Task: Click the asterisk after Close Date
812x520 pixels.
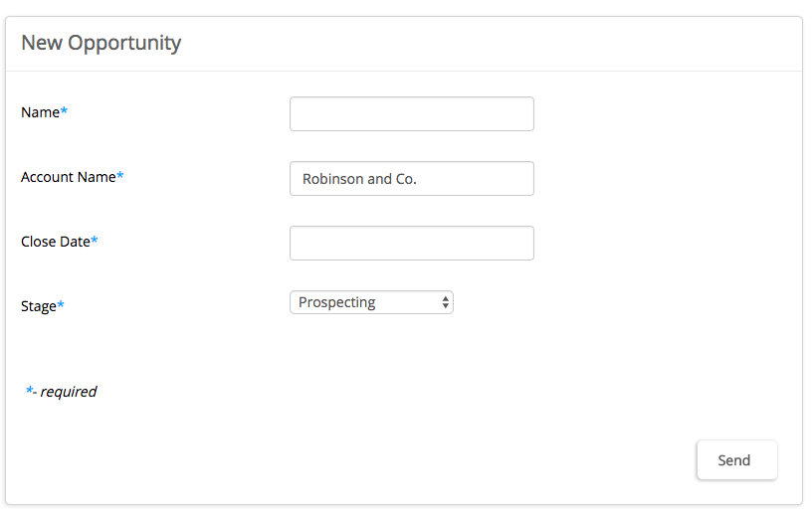Action: [95, 241]
